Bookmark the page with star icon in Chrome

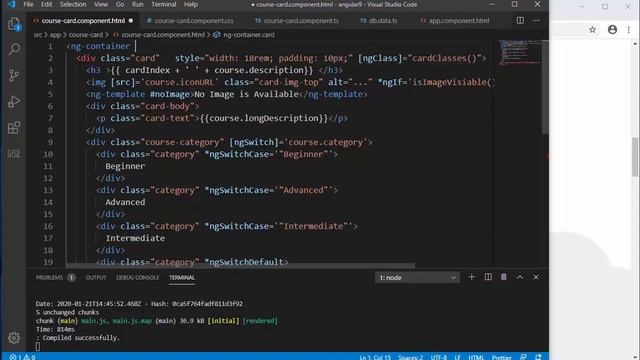(x=592, y=29)
